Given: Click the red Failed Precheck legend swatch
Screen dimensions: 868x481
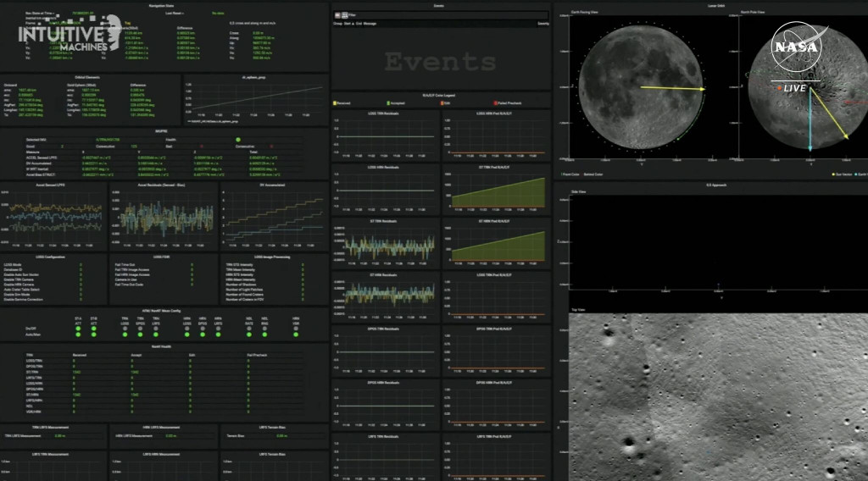Looking at the screenshot, I should click(x=495, y=102).
